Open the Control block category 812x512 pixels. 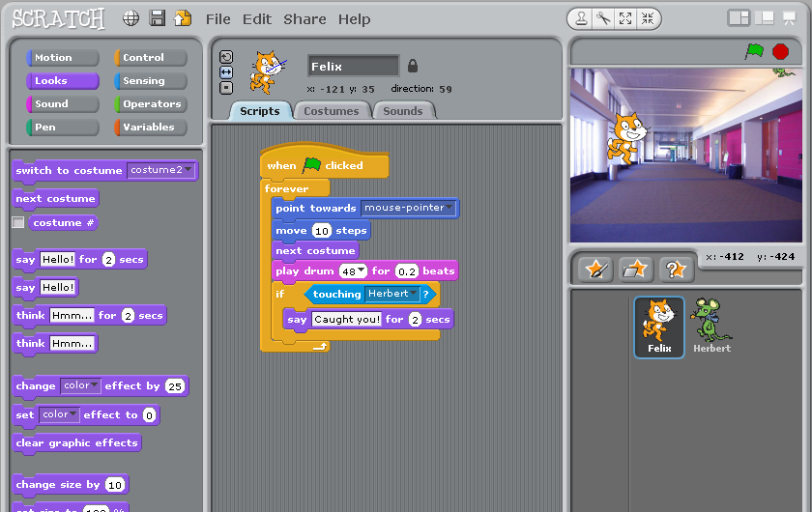[x=150, y=57]
